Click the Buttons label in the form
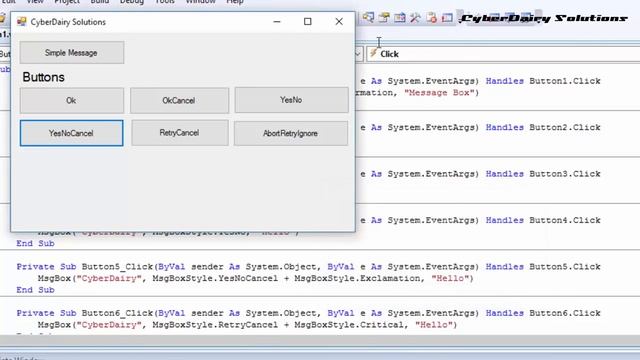This screenshot has height=360, width=640. 44,77
